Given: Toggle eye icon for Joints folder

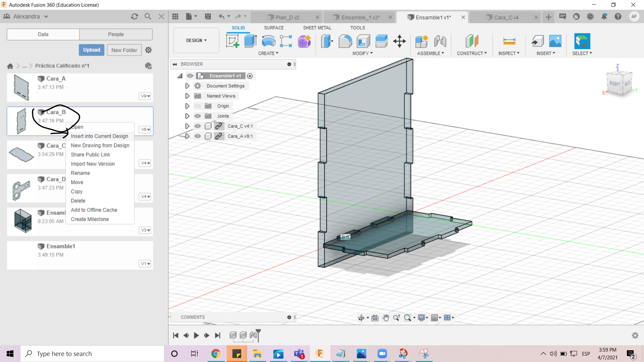Looking at the screenshot, I should point(197,116).
